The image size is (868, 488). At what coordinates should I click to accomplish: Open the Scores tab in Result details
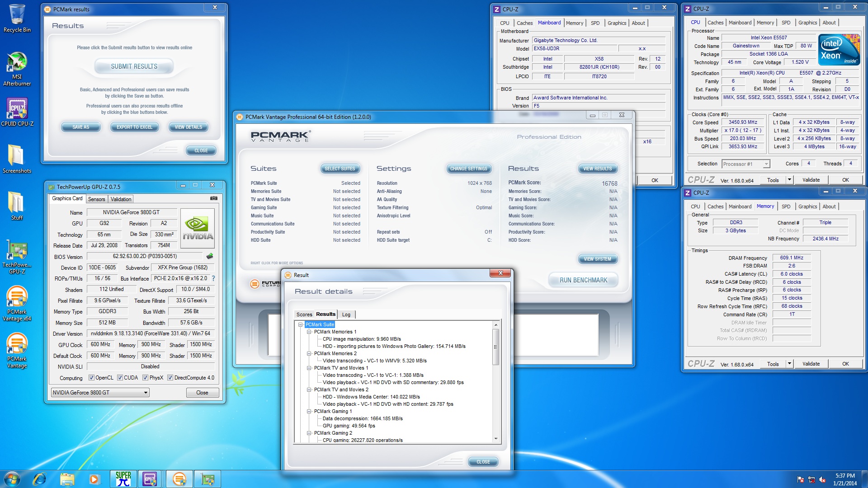click(x=304, y=314)
